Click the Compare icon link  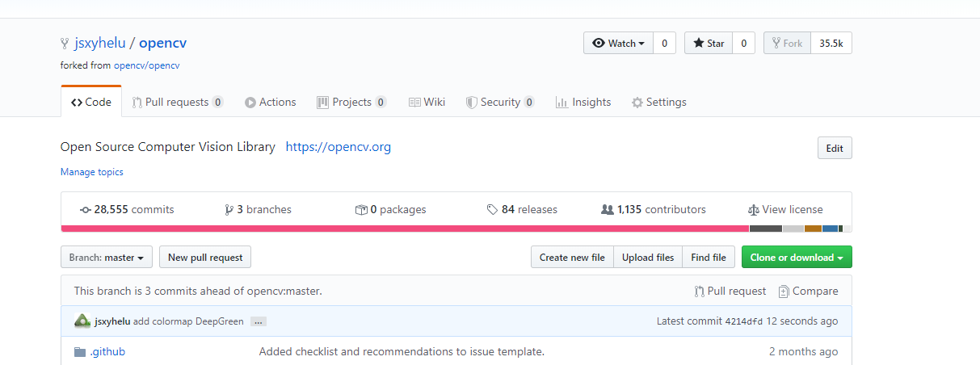click(784, 292)
